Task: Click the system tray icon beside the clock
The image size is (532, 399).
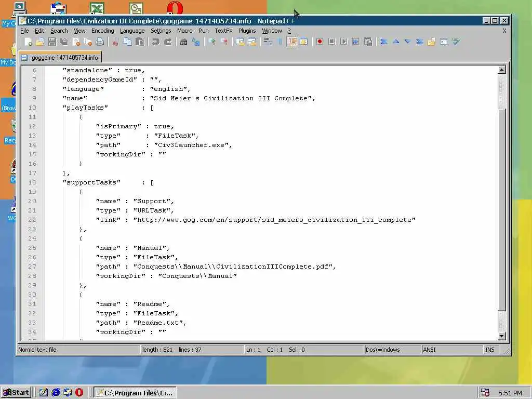Action: 485,393
